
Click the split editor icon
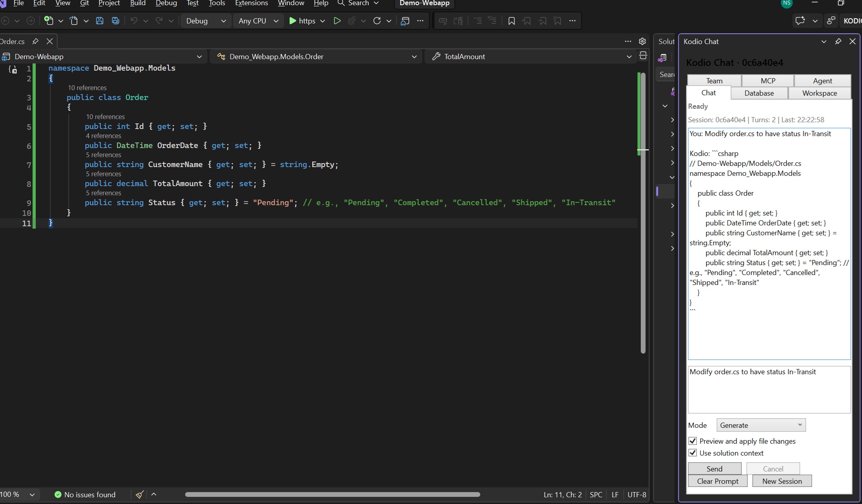(x=643, y=56)
